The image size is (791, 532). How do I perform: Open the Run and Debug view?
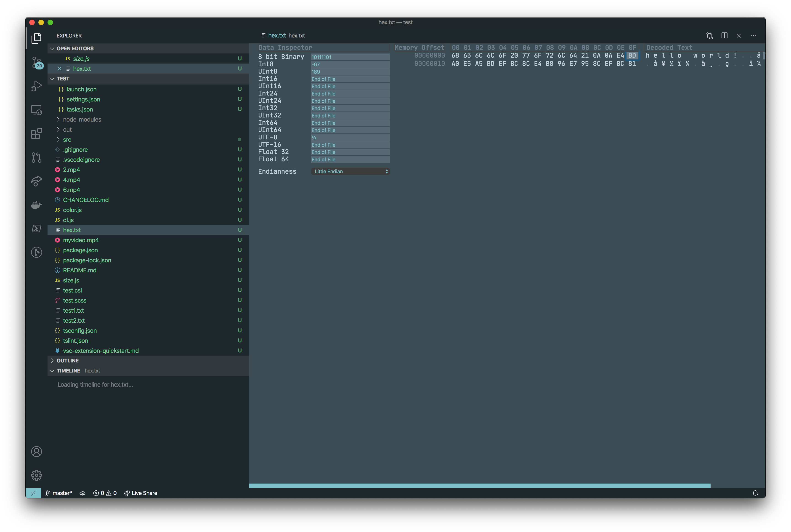pos(36,86)
